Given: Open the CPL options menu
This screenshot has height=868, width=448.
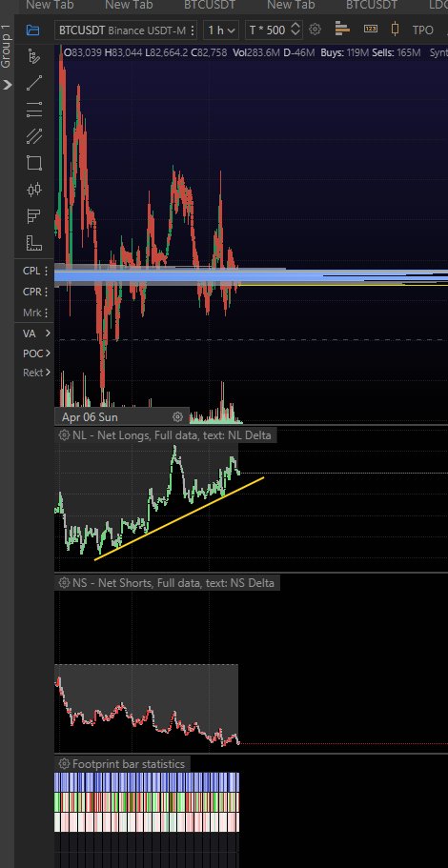Looking at the screenshot, I should pyautogui.click(x=46, y=272).
